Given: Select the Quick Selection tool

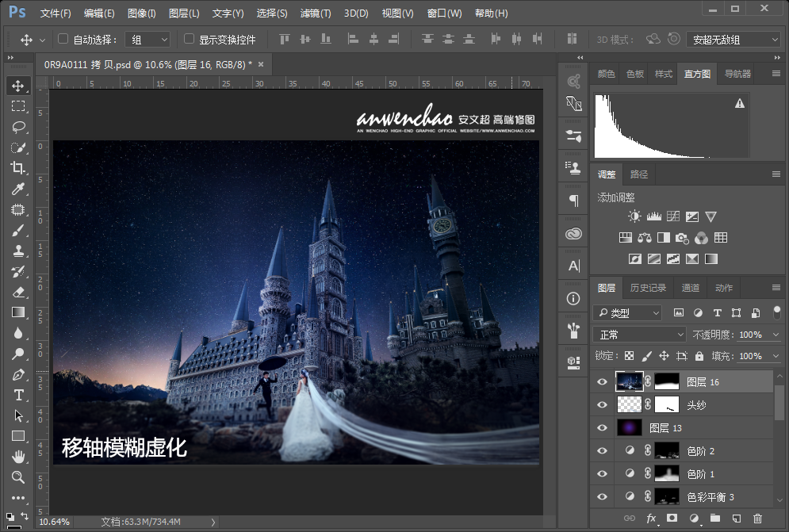Looking at the screenshot, I should pyautogui.click(x=18, y=147).
